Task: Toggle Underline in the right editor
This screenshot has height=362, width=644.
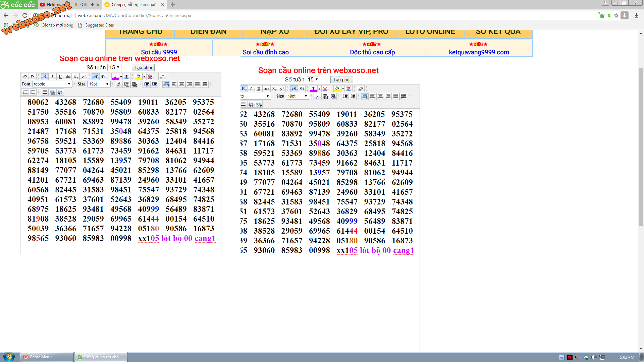Action: 259,89
